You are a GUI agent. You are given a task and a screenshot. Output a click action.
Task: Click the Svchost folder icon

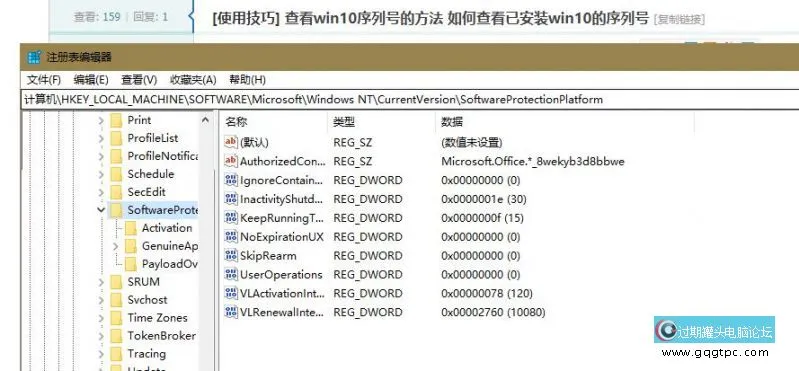pos(117,300)
